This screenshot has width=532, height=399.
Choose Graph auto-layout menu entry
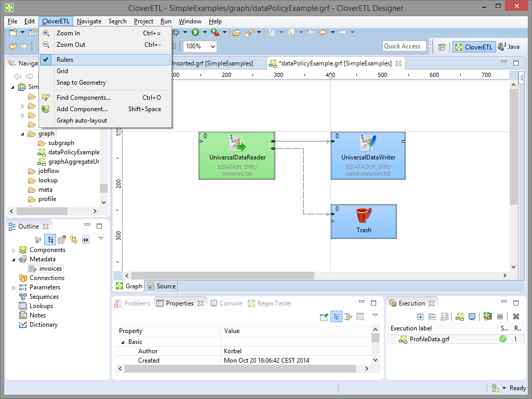[105, 121]
